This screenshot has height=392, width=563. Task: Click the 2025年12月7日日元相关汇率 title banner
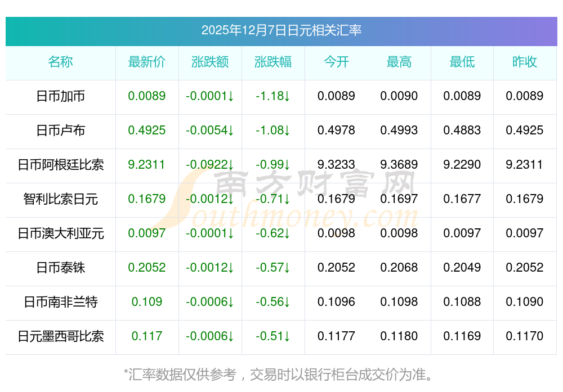pos(281,30)
